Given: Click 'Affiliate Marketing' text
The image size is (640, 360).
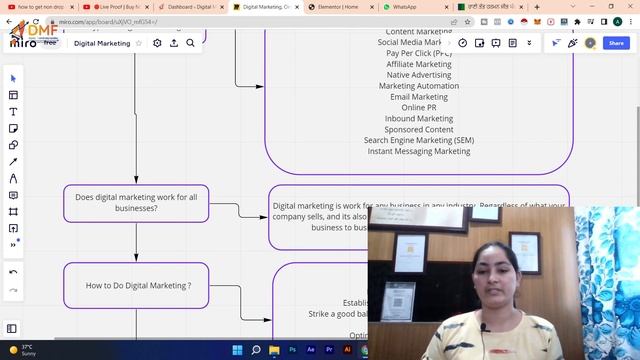Looking at the screenshot, I should point(419,64).
